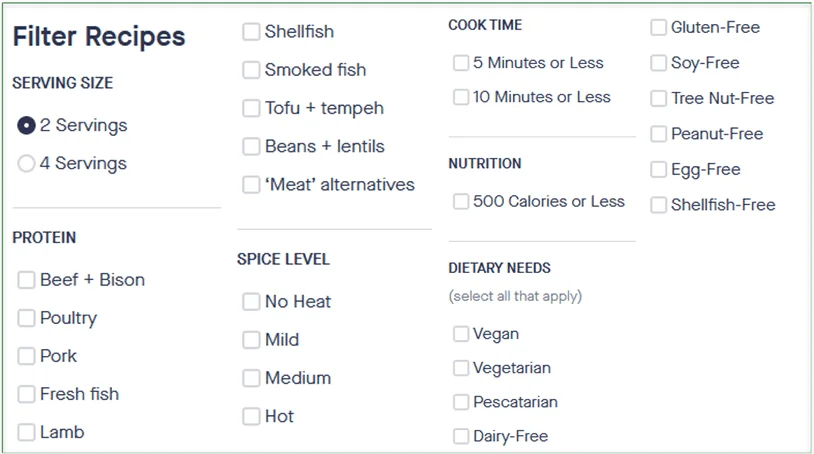Viewport: 814px width, 454px height.
Task: Tick the 500 Calories or Less box
Action: [x=461, y=202]
